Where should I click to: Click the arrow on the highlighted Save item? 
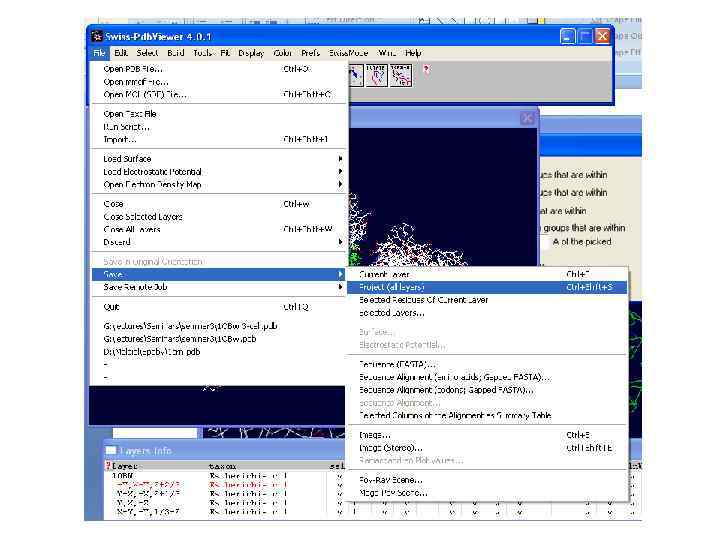point(340,274)
